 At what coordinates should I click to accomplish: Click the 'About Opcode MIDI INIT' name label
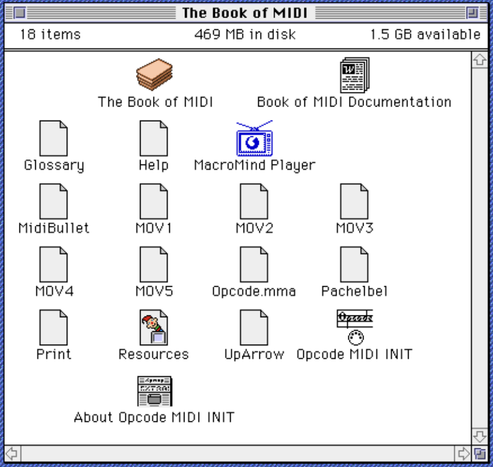click(x=154, y=417)
